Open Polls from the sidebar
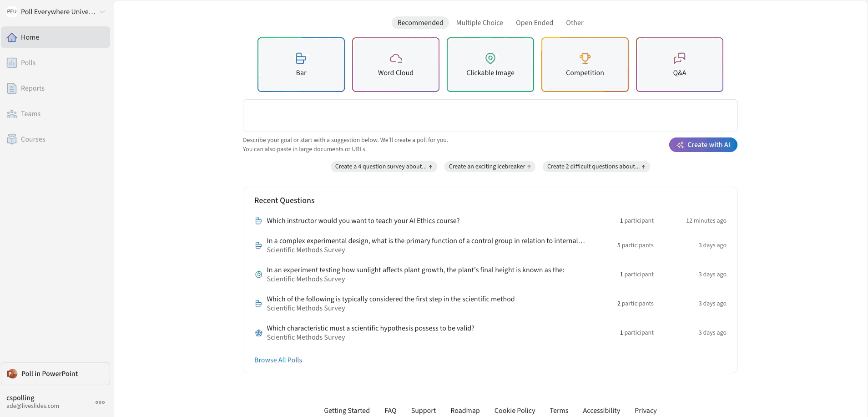Image resolution: width=868 pixels, height=417 pixels. click(56, 63)
